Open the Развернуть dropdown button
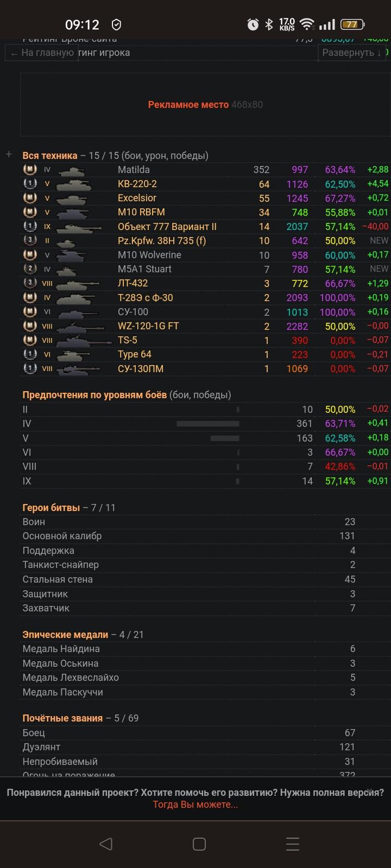This screenshot has width=391, height=868. pyautogui.click(x=351, y=53)
